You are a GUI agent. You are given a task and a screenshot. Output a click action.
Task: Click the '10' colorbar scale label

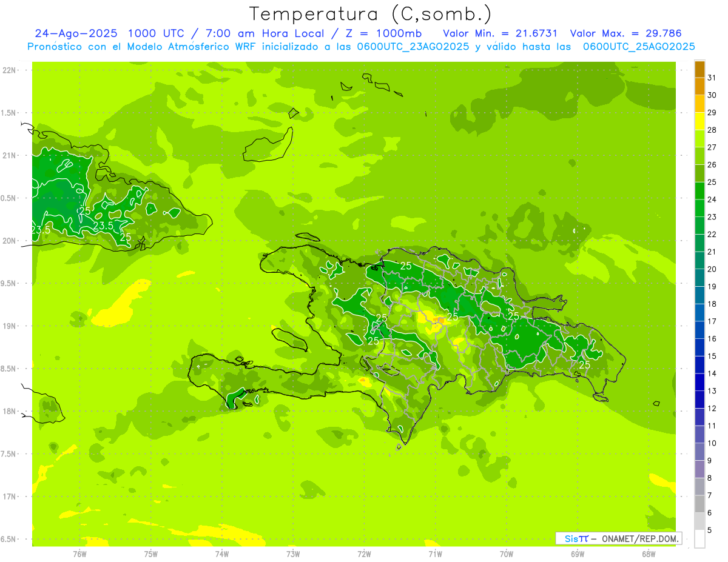pos(712,443)
